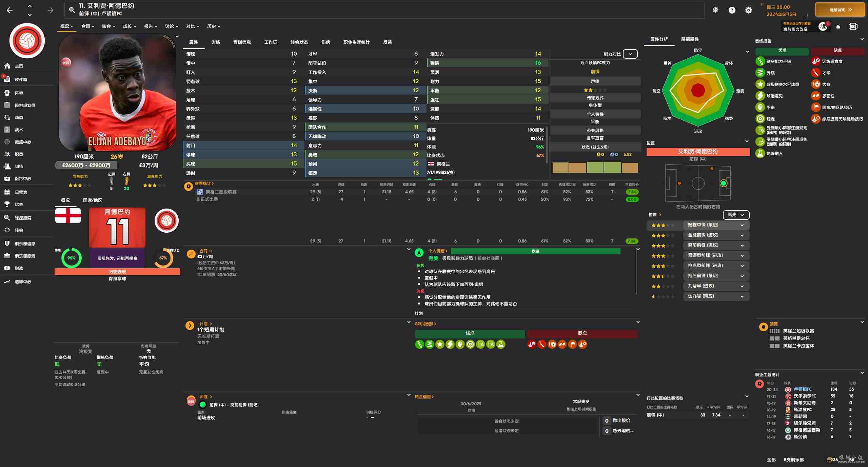
Task: Open the 转会 dropdown in top menu
Action: tap(108, 26)
